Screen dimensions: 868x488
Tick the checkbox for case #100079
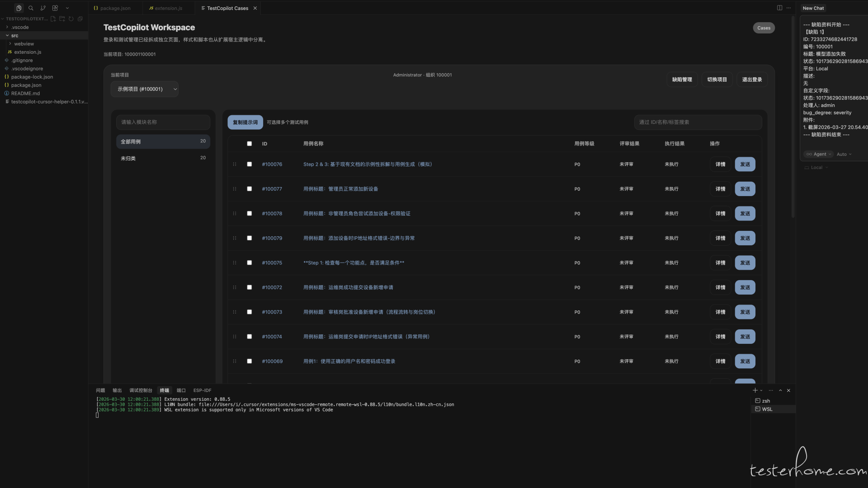(249, 238)
